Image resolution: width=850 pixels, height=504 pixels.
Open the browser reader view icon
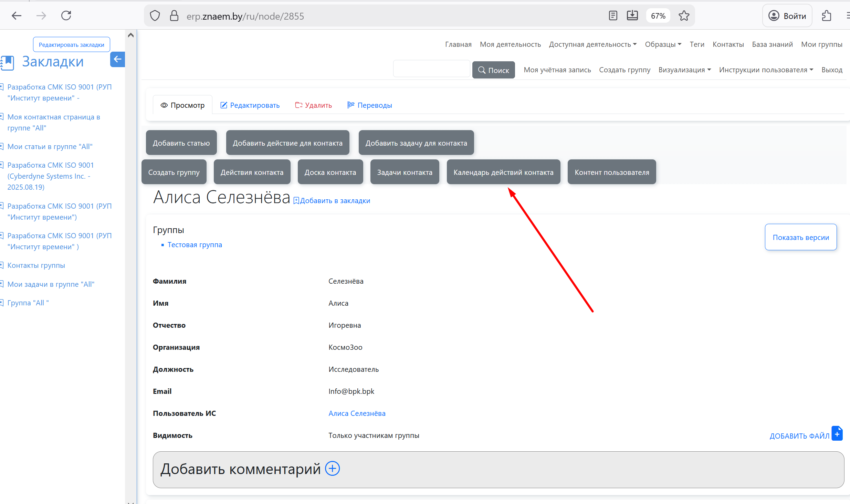(x=613, y=16)
